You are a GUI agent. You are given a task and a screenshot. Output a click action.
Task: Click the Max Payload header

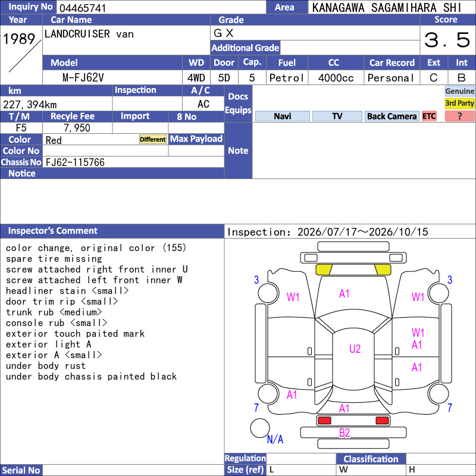(196, 139)
